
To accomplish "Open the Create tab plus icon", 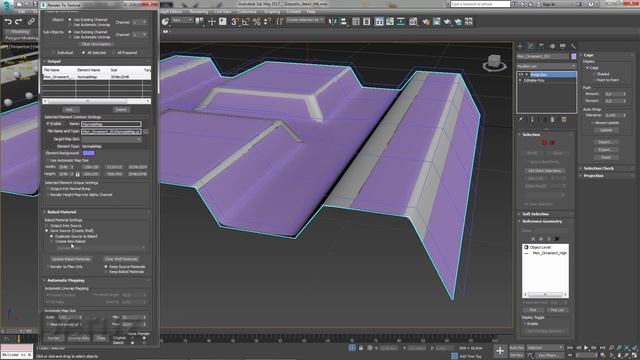I will click(520, 46).
